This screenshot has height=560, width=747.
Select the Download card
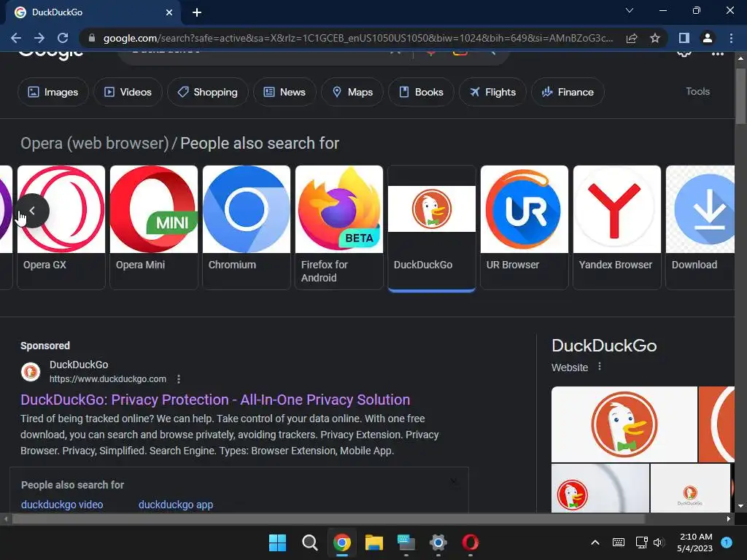click(700, 227)
